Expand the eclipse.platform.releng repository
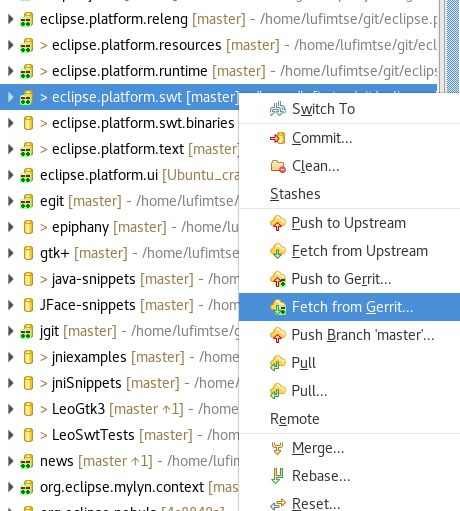 click(x=11, y=19)
